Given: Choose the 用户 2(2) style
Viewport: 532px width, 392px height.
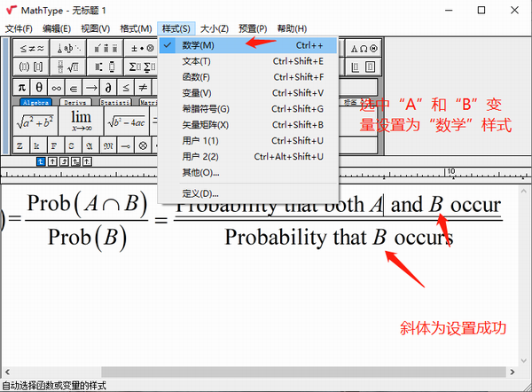Looking at the screenshot, I should tap(248, 156).
